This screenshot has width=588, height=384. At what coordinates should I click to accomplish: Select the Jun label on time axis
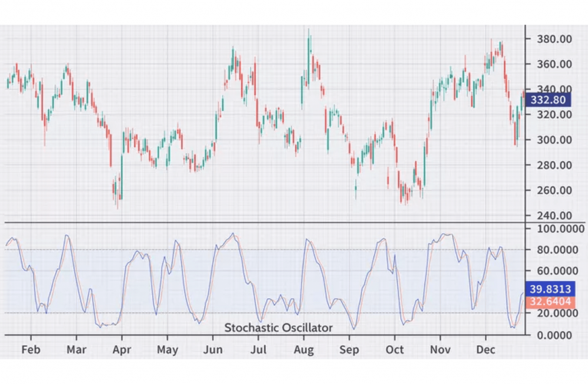click(213, 349)
